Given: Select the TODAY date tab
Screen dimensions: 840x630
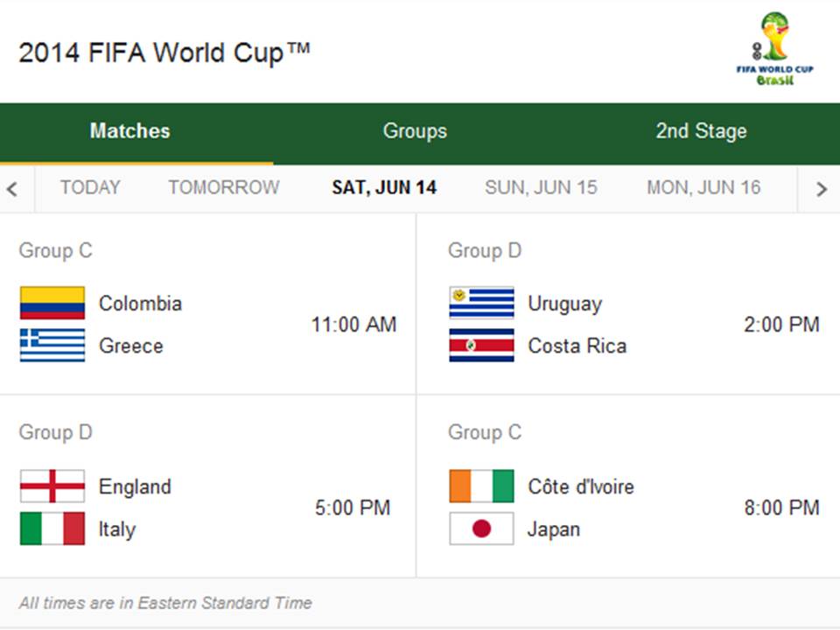Looking at the screenshot, I should coord(90,187).
